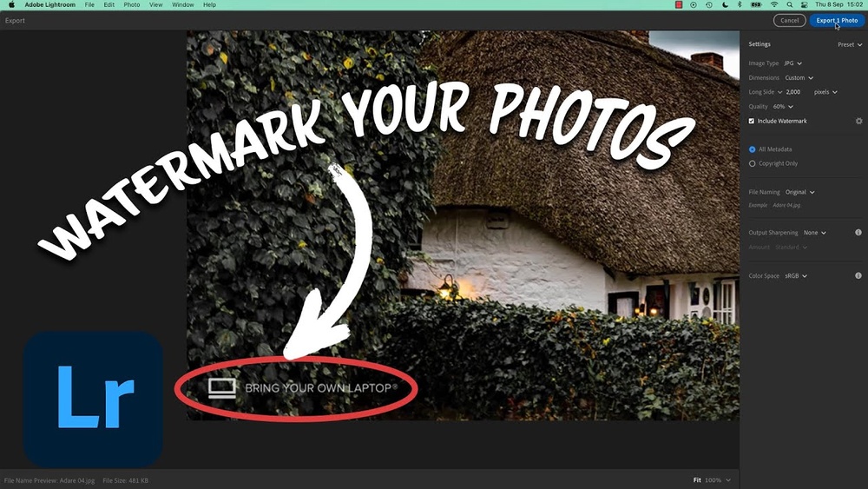Viewport: 868px width, 489px height.
Task: Open Spotlight search magnifier icon
Action: pos(789,4)
